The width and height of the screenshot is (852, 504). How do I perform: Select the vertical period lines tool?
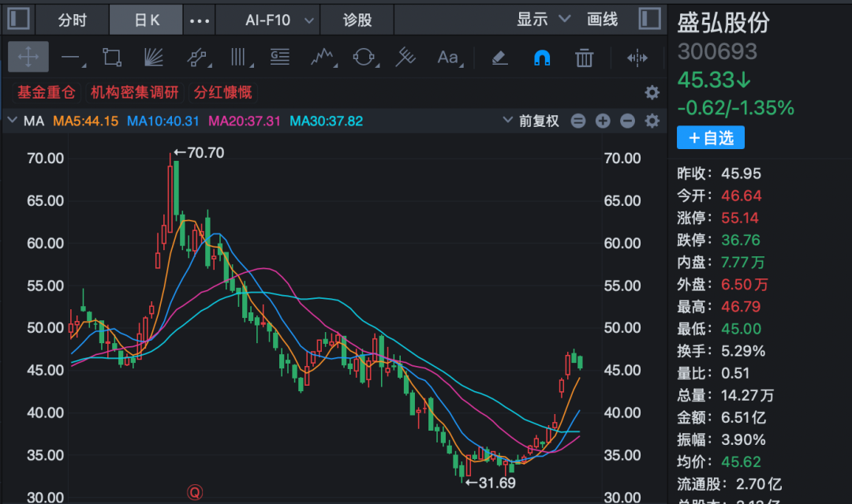tap(240, 58)
